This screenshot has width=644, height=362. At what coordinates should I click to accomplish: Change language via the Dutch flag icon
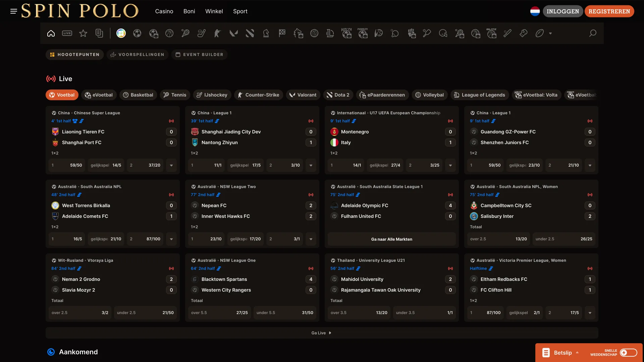tap(535, 11)
